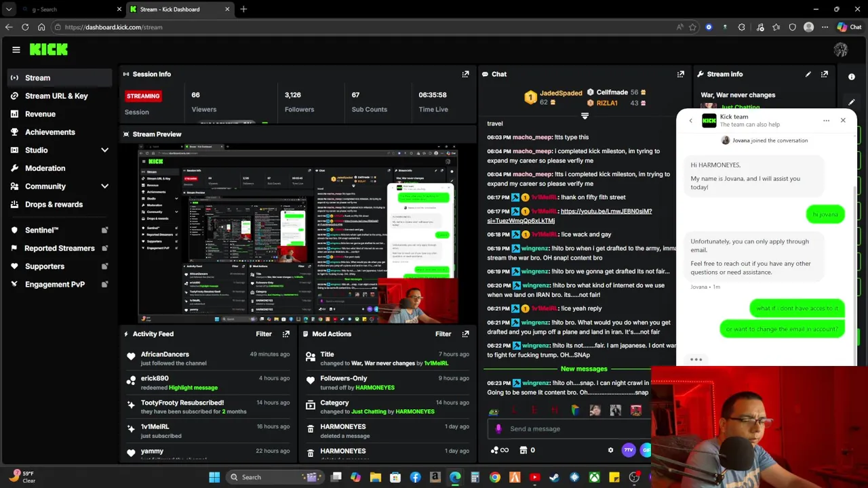Launch File Explorer from taskbar
Image resolution: width=868 pixels, height=488 pixels.
point(376,477)
